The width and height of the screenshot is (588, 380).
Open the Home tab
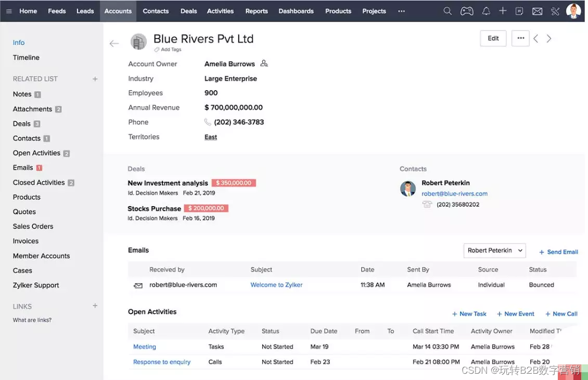[x=28, y=11]
